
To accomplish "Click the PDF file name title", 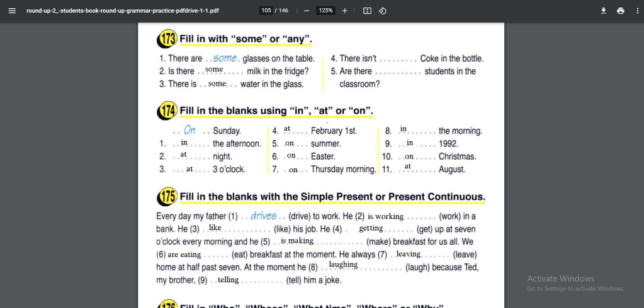I will (x=123, y=11).
